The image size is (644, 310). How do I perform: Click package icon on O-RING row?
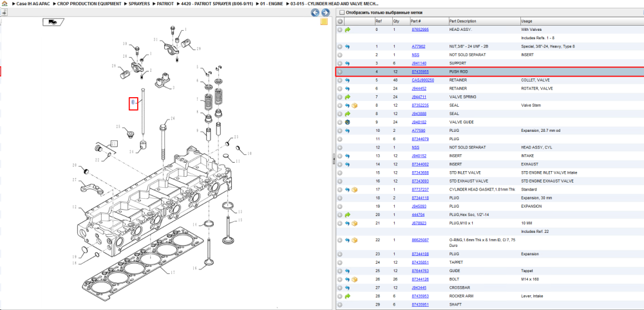tap(354, 240)
